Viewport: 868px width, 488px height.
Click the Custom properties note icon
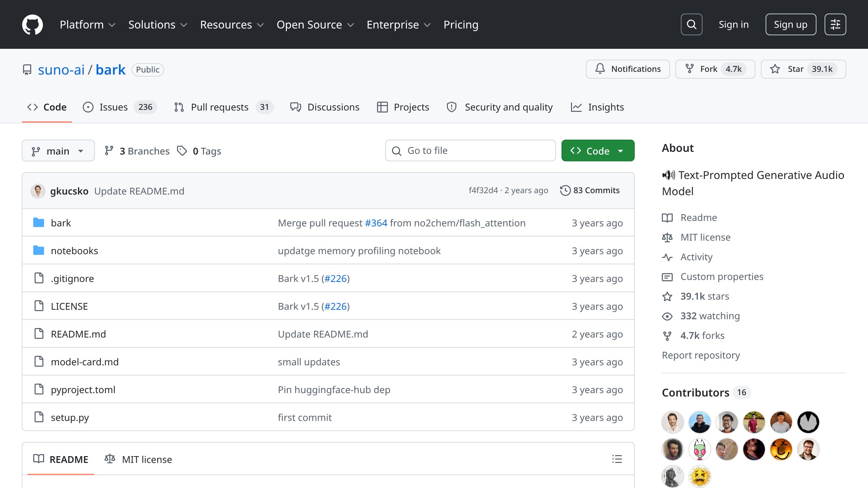tap(667, 277)
